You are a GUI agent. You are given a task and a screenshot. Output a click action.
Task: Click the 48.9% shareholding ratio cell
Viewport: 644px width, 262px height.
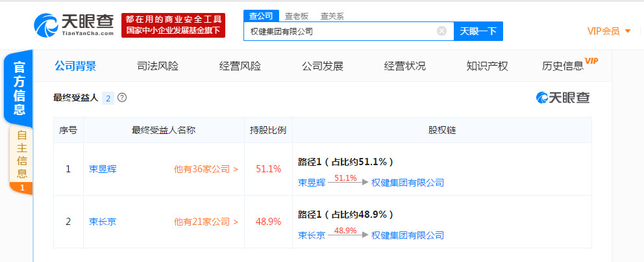(x=268, y=222)
